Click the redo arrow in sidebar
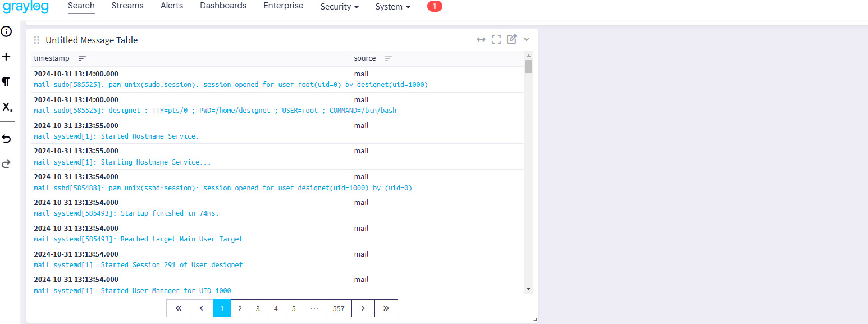This screenshot has height=324, width=868. [7, 164]
